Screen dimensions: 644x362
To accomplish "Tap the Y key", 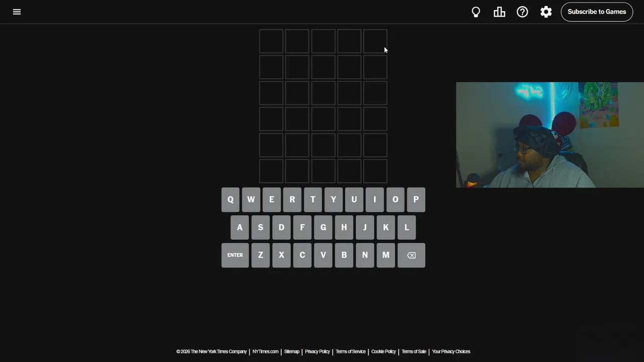I will (334, 200).
